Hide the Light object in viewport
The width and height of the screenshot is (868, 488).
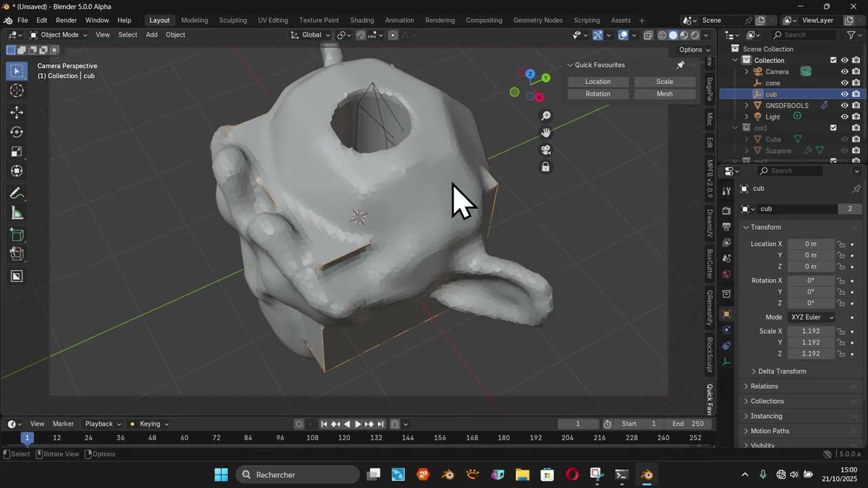[845, 117]
